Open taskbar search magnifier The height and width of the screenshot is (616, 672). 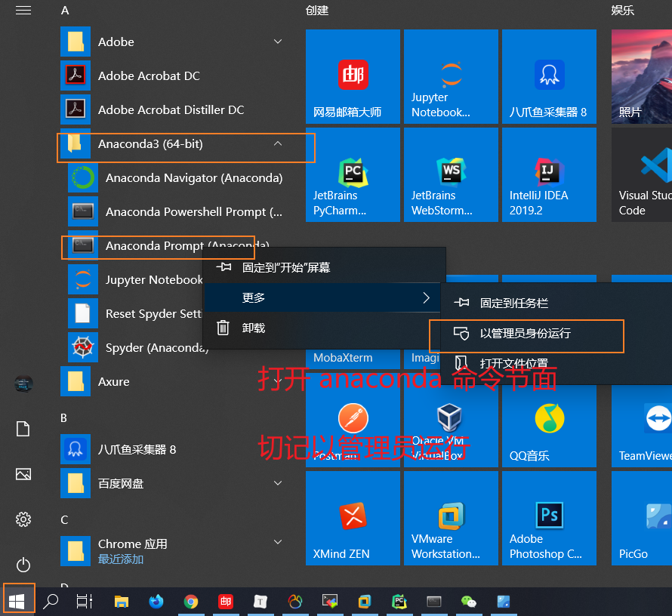click(51, 602)
